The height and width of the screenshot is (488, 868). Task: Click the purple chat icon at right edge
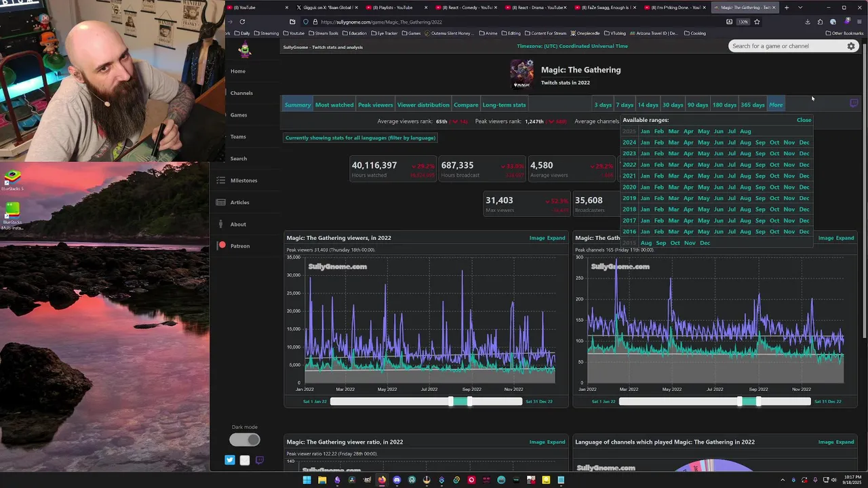(854, 104)
